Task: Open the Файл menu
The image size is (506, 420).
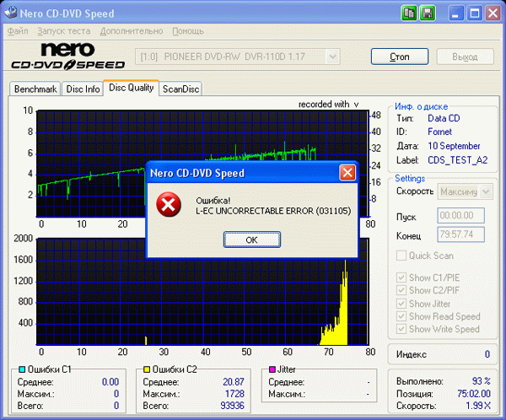Action: pyautogui.click(x=18, y=31)
